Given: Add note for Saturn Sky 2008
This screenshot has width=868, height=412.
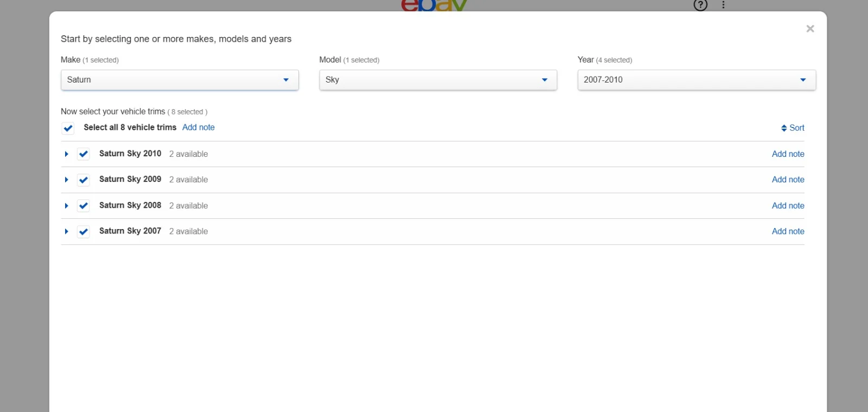Looking at the screenshot, I should pos(788,206).
